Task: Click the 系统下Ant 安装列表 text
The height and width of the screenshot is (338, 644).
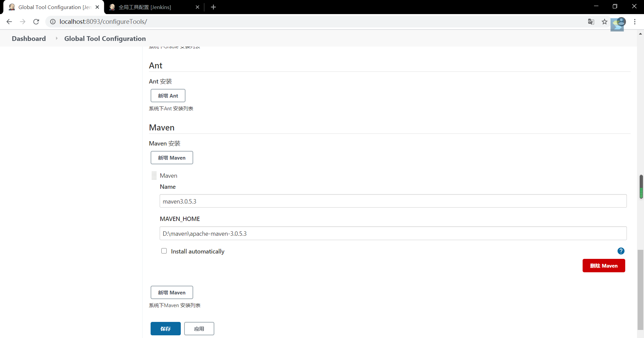Action: click(x=171, y=108)
